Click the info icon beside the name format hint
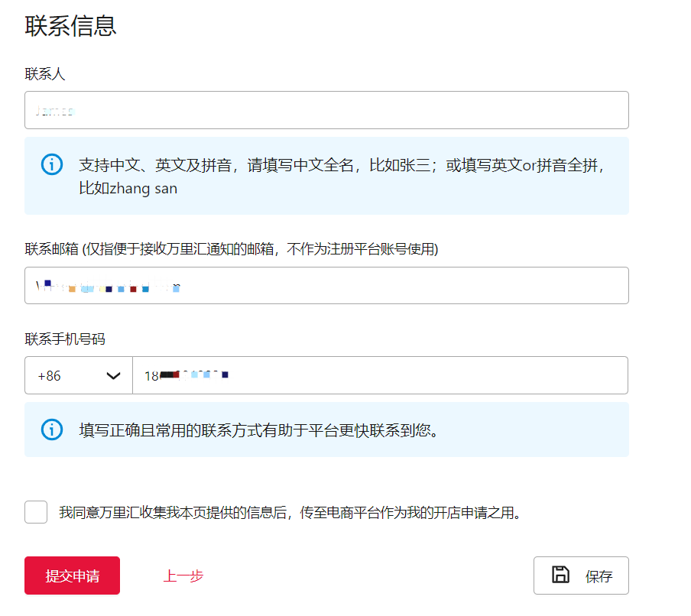This screenshot has height=616, width=691. (52, 164)
